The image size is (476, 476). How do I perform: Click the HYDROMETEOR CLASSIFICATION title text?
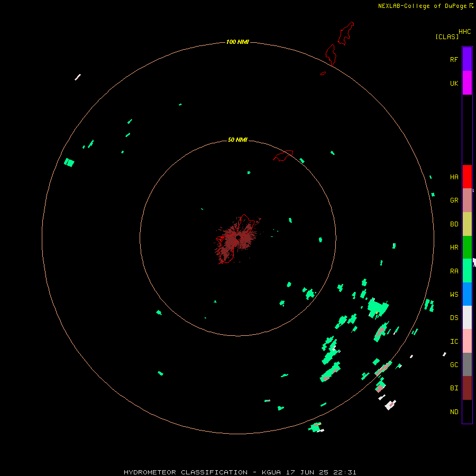click(x=186, y=472)
